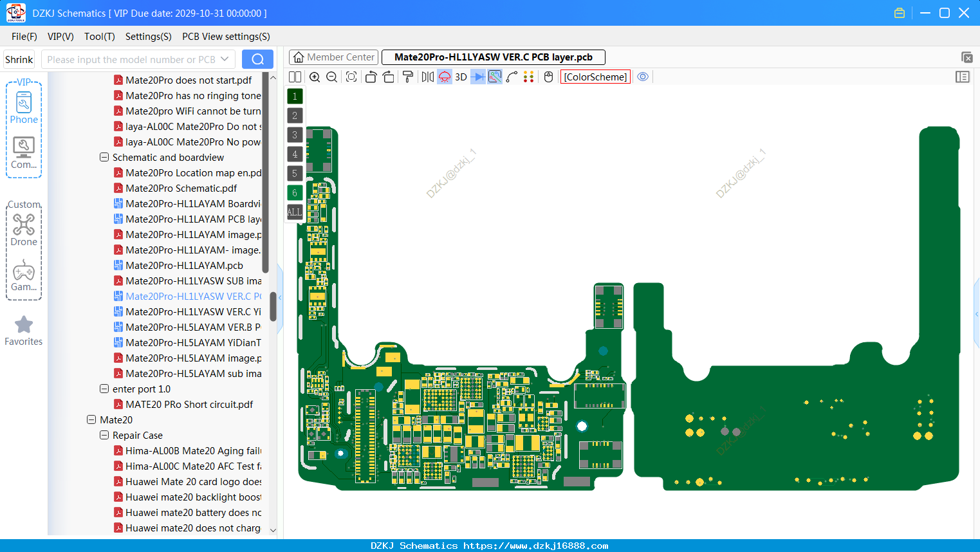Click the mouse settings icon
The width and height of the screenshot is (980, 552).
[548, 77]
